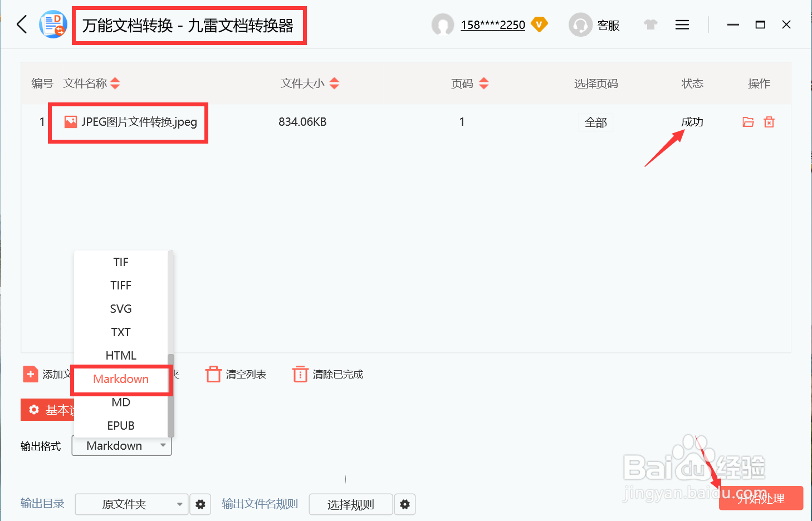Delete the JPEG file row
The width and height of the screenshot is (812, 521).
769,122
